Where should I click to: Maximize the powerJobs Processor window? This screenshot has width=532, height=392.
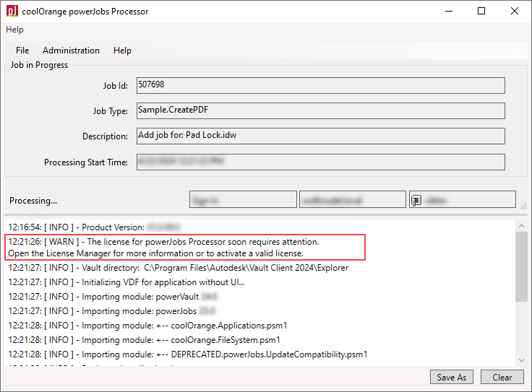point(481,11)
